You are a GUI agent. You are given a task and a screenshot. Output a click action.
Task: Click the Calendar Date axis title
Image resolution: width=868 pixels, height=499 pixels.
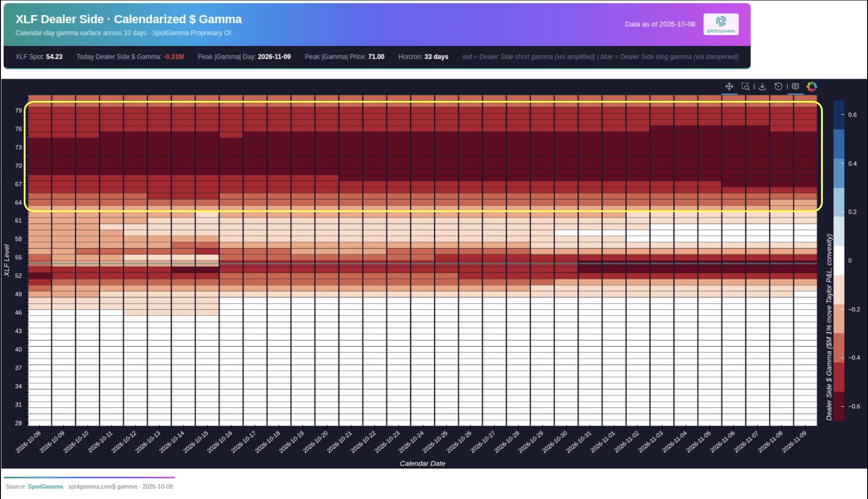click(422, 463)
